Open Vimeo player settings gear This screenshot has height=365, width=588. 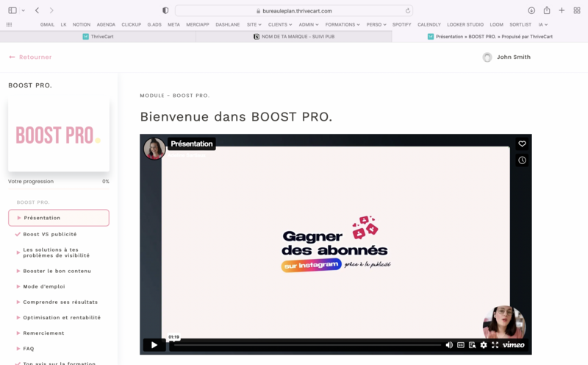(x=484, y=344)
